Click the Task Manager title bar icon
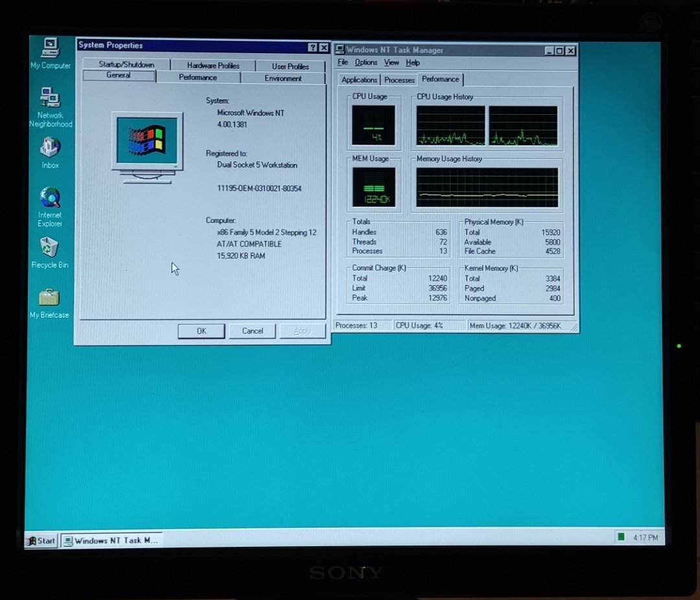The width and height of the screenshot is (700, 600). 340,49
